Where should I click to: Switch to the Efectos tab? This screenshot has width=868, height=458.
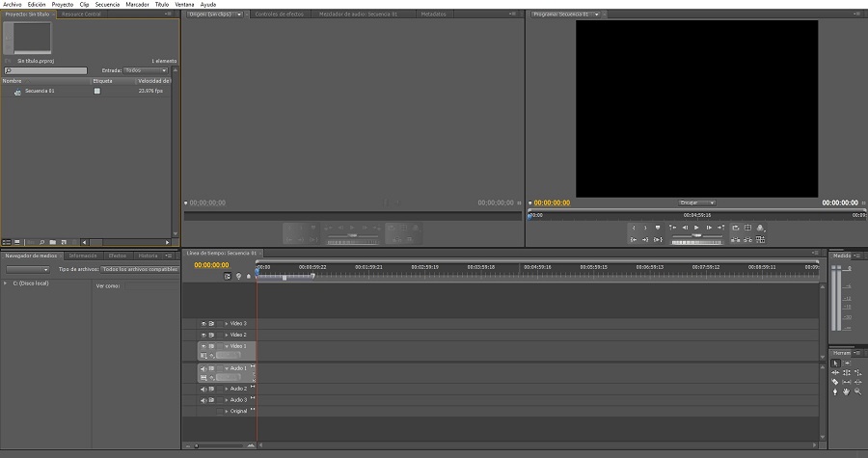118,256
